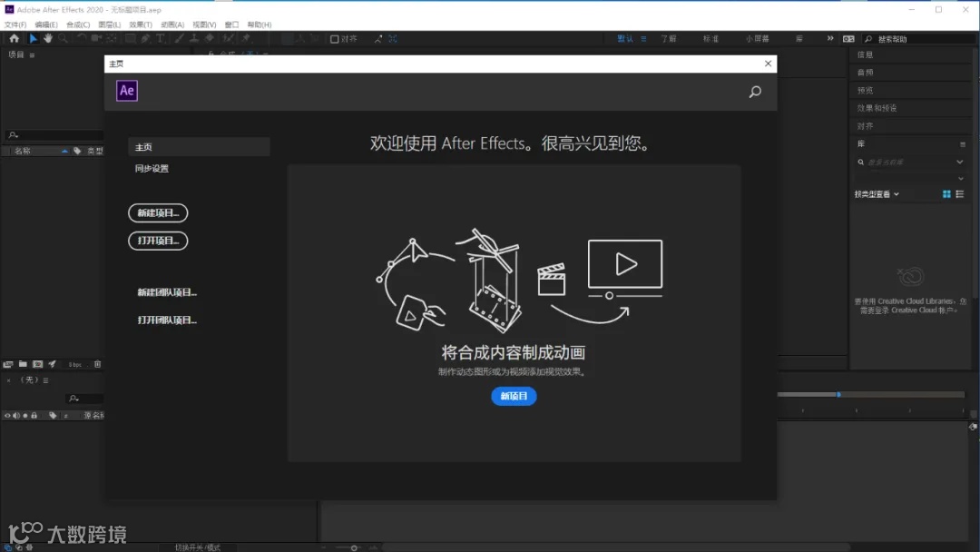Open the 编辑(E) menu
The height and width of the screenshot is (552, 980).
[x=45, y=25]
